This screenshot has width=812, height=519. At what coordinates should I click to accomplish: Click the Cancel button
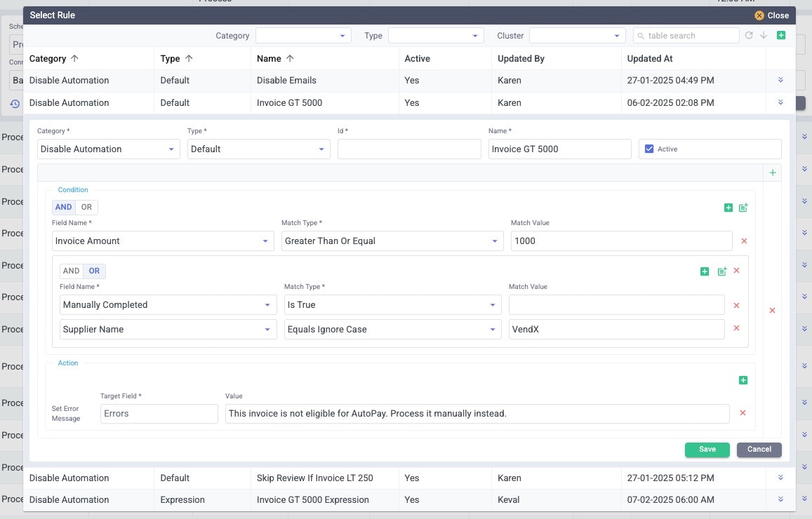[759, 450]
